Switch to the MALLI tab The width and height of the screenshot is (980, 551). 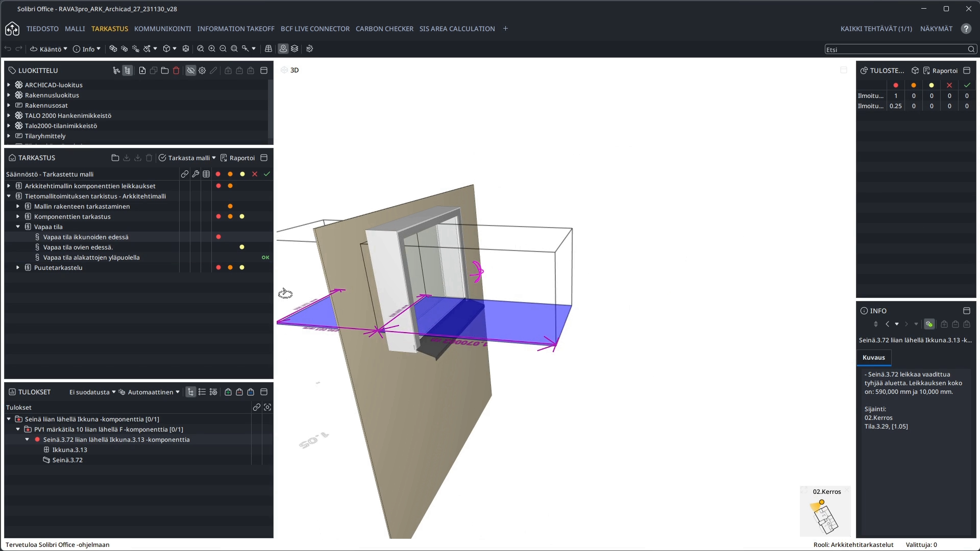[x=75, y=29]
